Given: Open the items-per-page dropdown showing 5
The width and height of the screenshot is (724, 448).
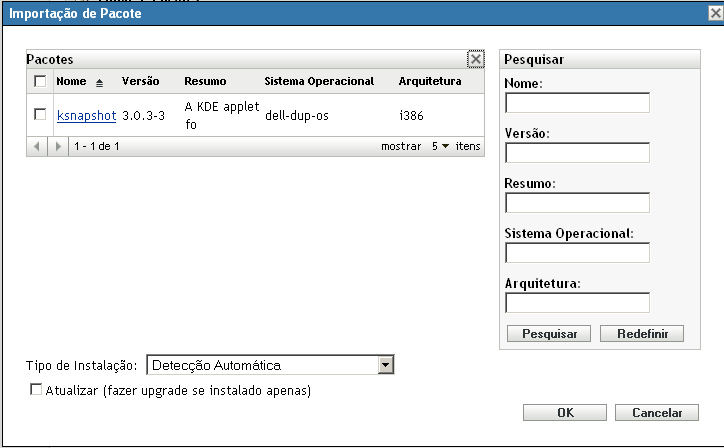Looking at the screenshot, I should [x=440, y=146].
